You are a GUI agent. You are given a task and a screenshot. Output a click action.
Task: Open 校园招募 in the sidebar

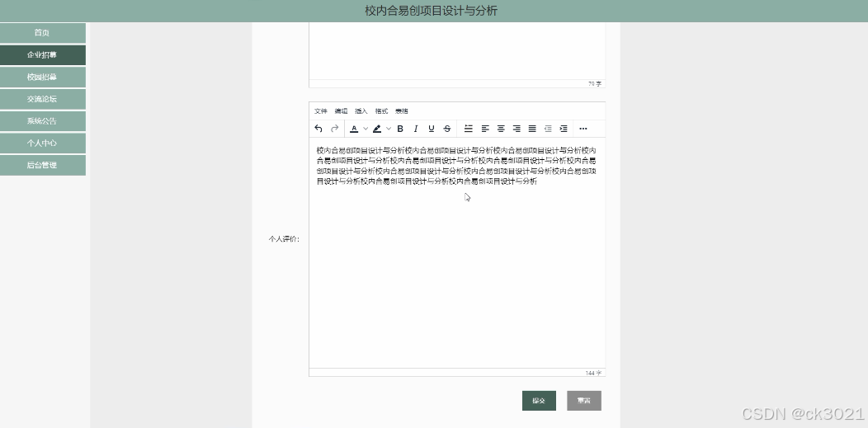(x=43, y=77)
